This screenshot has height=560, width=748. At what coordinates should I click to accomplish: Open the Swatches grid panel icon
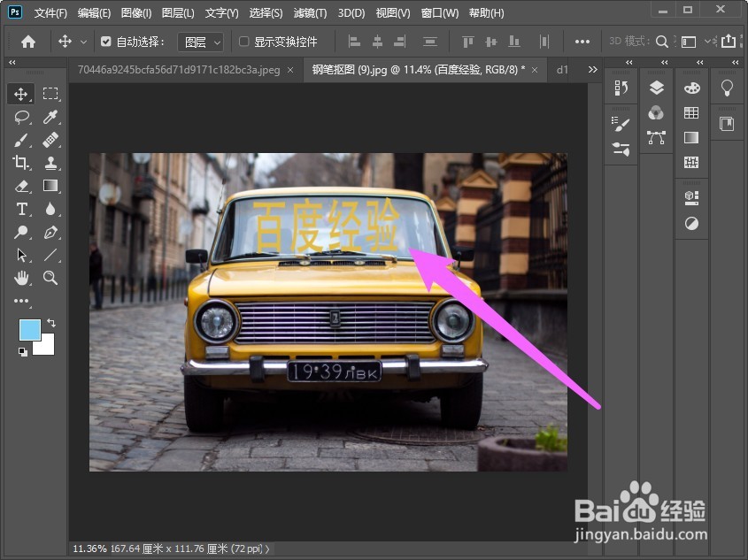click(691, 113)
